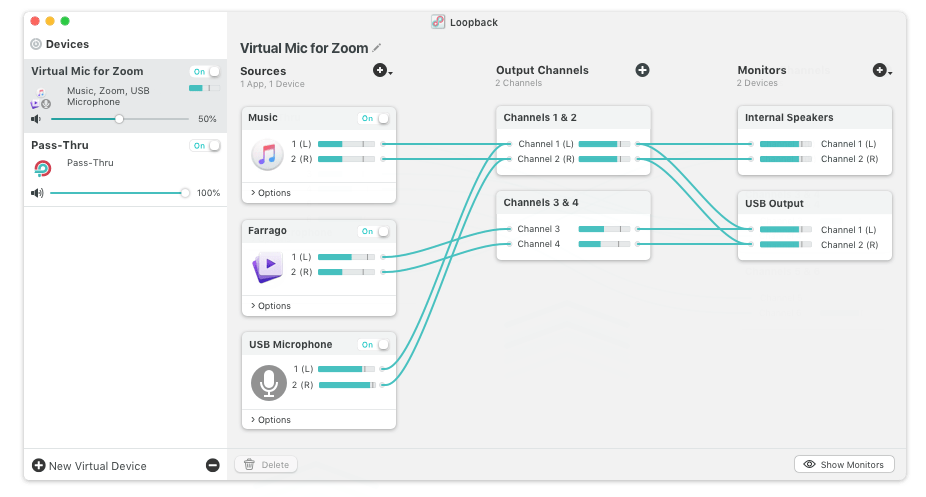
Task: Select the Virtual Mic for Zoom device
Action: pos(125,96)
